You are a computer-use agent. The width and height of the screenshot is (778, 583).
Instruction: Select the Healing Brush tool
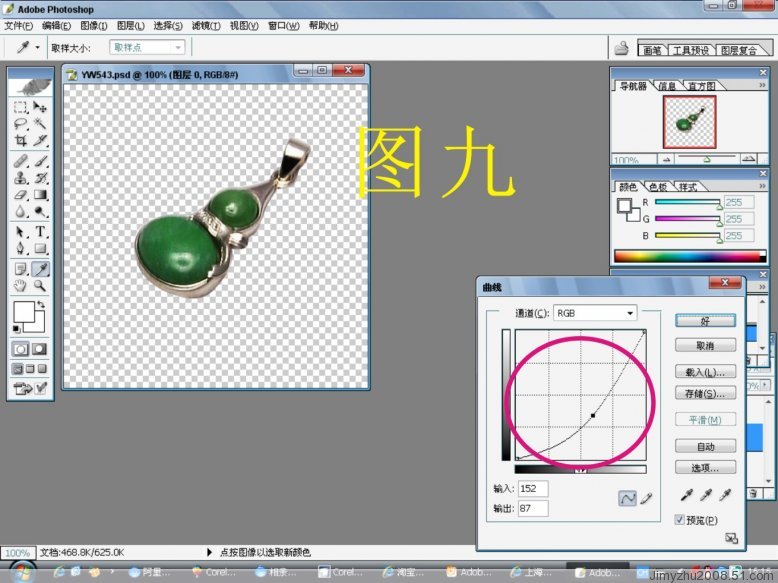click(20, 161)
